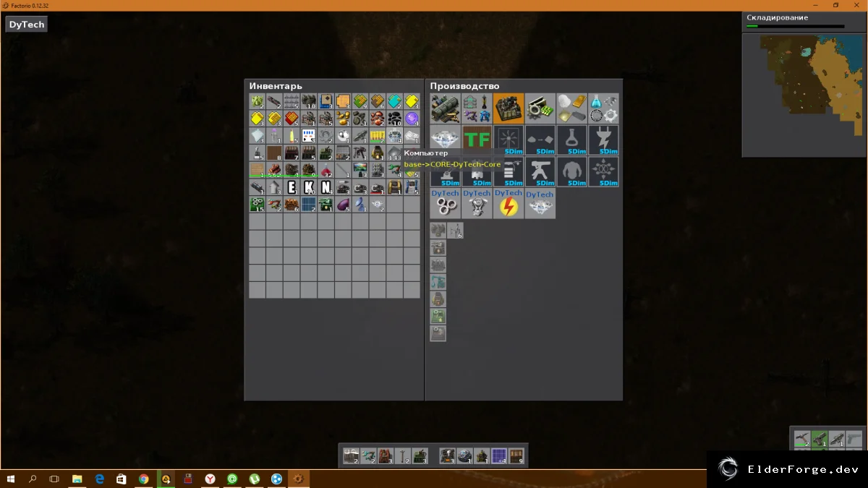Screen dimensions: 868x488
Task: Open the green TF crafting tab
Action: 477,140
